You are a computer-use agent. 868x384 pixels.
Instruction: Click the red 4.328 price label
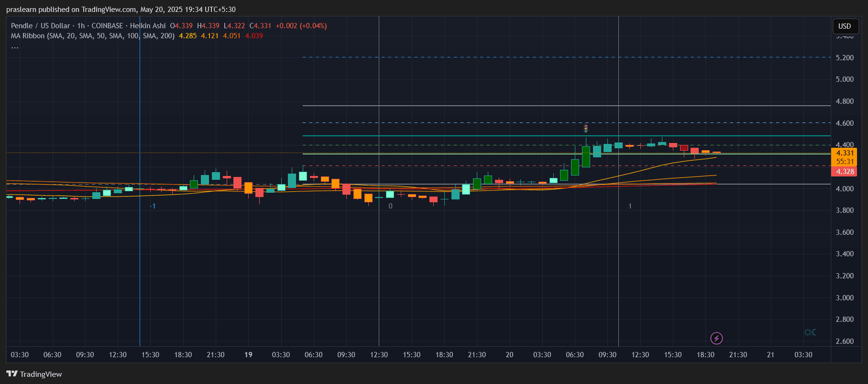[845, 172]
